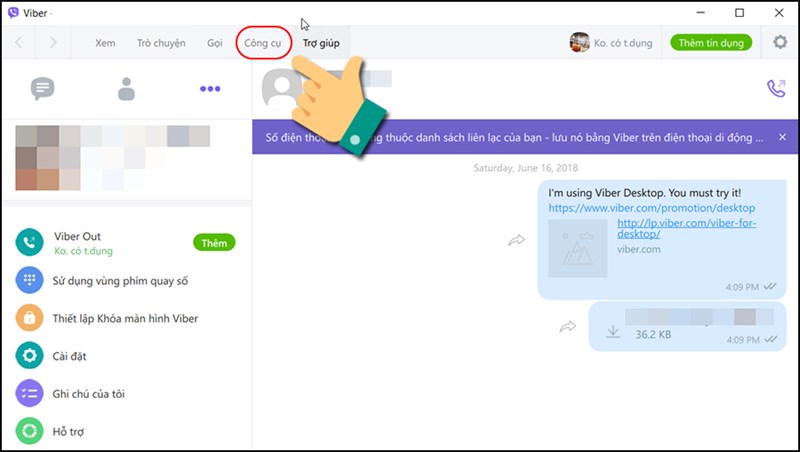Click the "I'm using Viber Desktop" message text
This screenshot has width=800, height=452.
(x=644, y=193)
